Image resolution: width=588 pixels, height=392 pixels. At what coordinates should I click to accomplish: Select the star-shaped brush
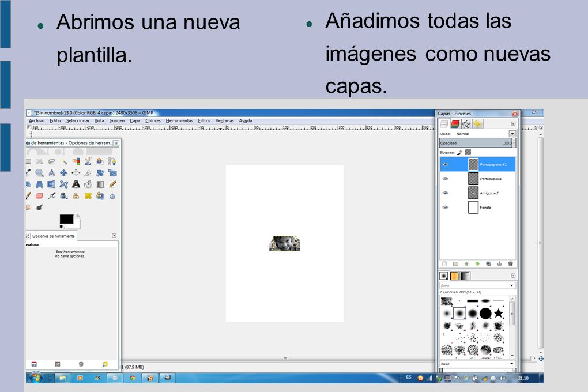499,313
